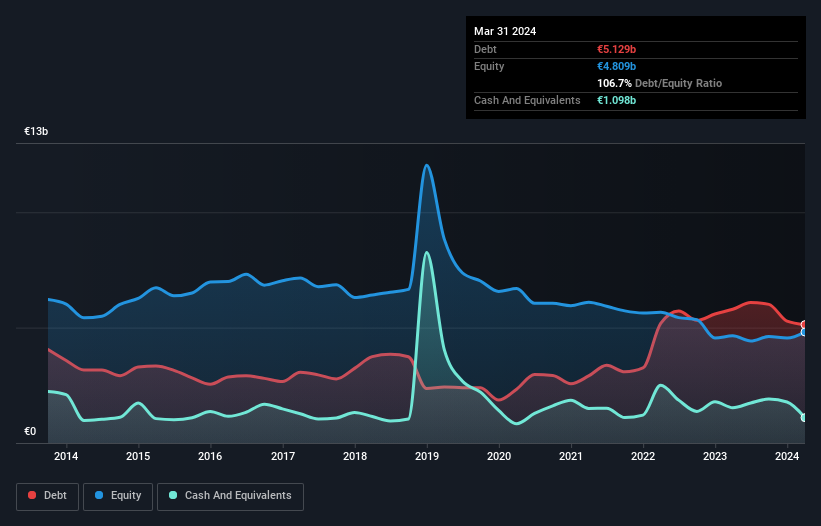Click the Debt label in tooltip
Image resolution: width=821 pixels, height=526 pixels.
click(485, 49)
